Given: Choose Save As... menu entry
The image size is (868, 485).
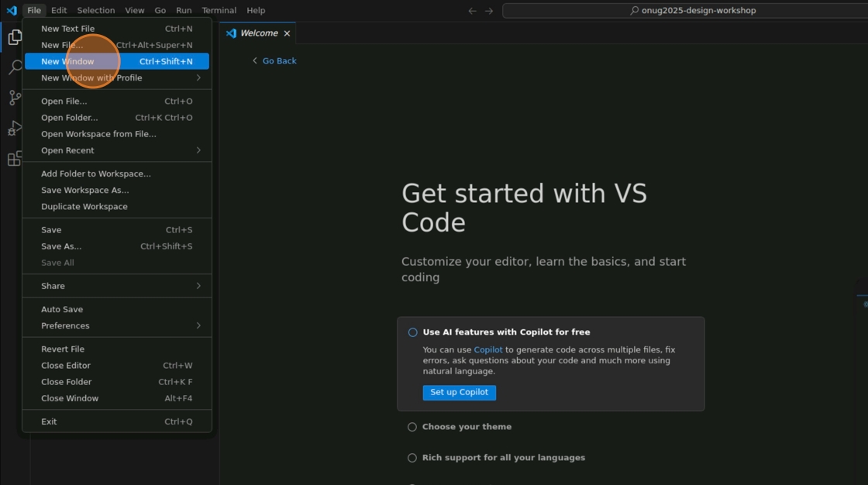Looking at the screenshot, I should 117,246.
